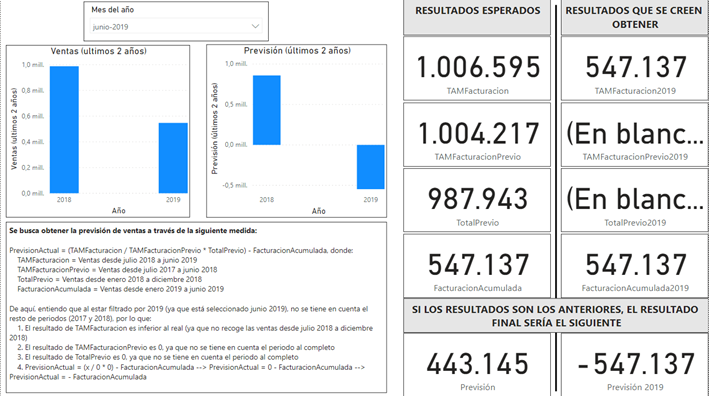709x396 pixels.
Task: Select the 1.006.595 TAMFacturacion card
Action: pyautogui.click(x=477, y=69)
